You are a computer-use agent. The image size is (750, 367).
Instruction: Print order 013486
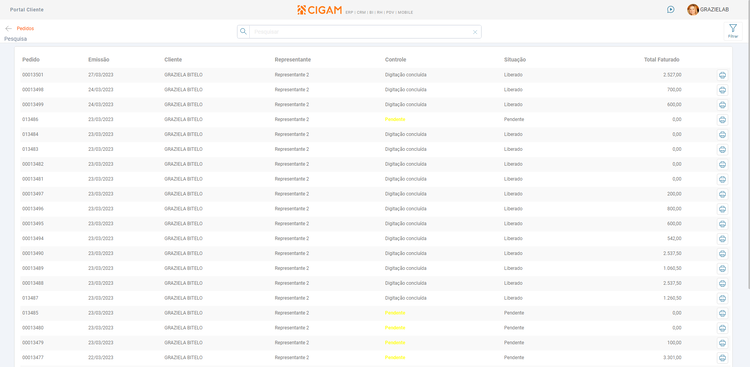722,120
